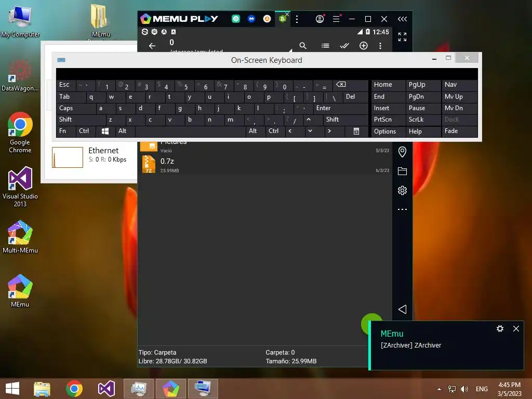Open search in ZArchiver toolbar
532x399 pixels.
(303, 46)
